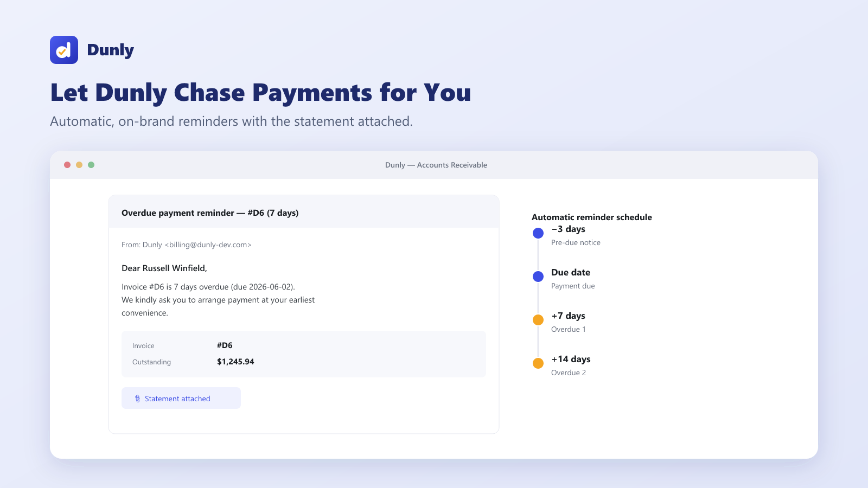Click the headline Let Dunly Chase Payments
Image resolution: width=868 pixels, height=488 pixels.
click(x=260, y=93)
